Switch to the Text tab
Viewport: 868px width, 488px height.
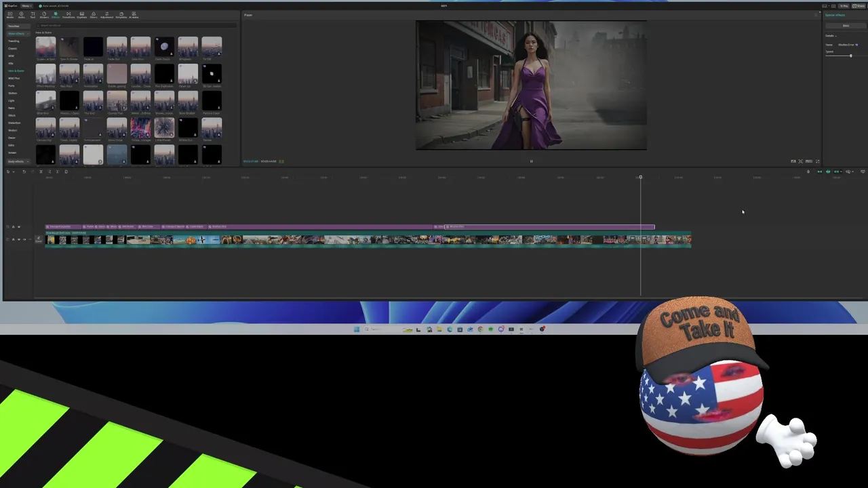(33, 15)
